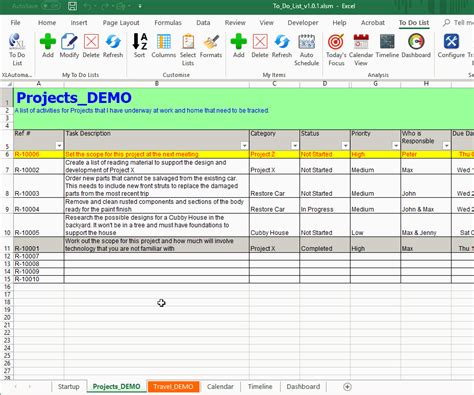The height and width of the screenshot is (395, 474).
Task: Select the To Do List ribbon tab
Action: (x=414, y=23)
